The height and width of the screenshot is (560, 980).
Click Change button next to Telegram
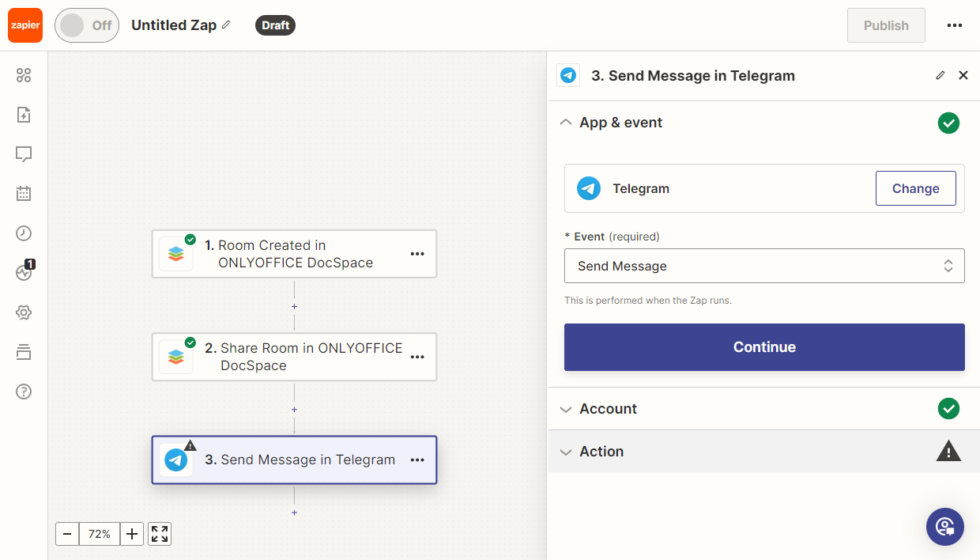click(x=915, y=188)
